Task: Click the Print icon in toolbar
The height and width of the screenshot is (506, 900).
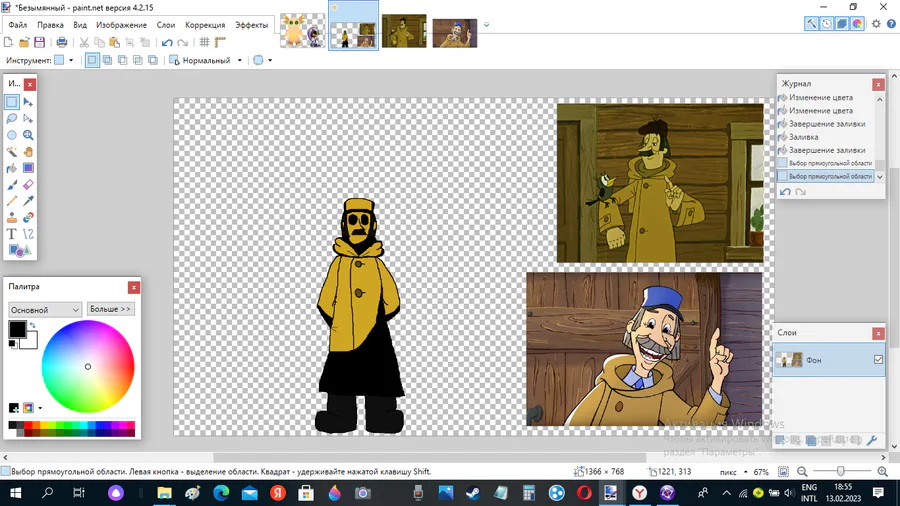Action: point(61,42)
